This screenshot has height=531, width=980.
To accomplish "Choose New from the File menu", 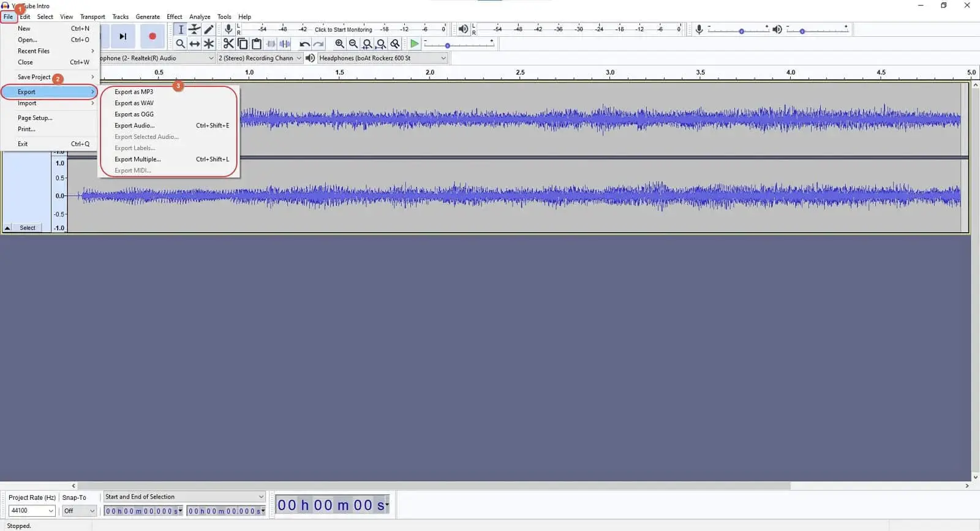I will [50, 28].
